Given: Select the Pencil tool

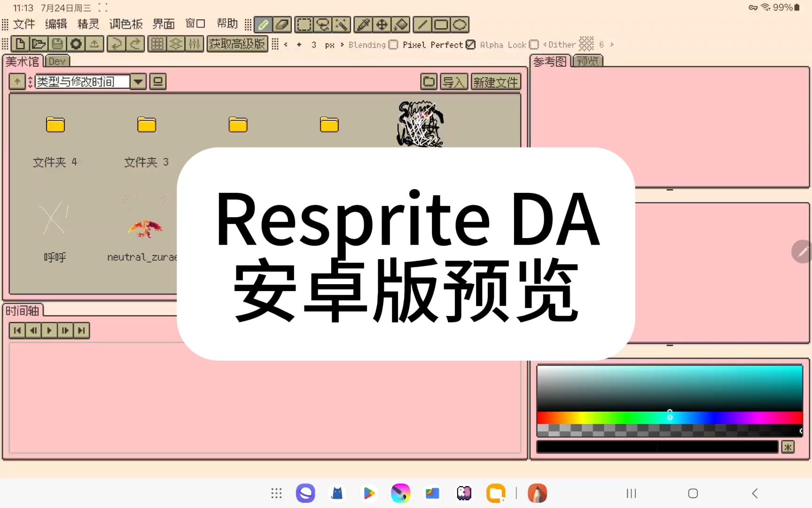Looking at the screenshot, I should [263, 24].
